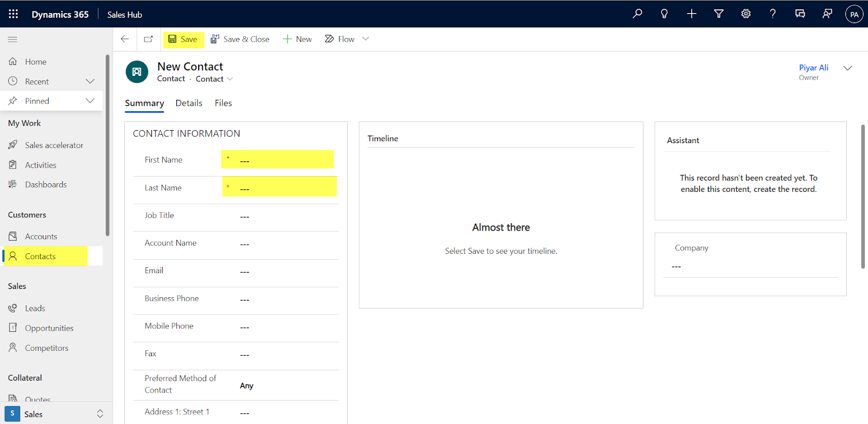
Task: Switch to the Summary tab
Action: coord(144,103)
